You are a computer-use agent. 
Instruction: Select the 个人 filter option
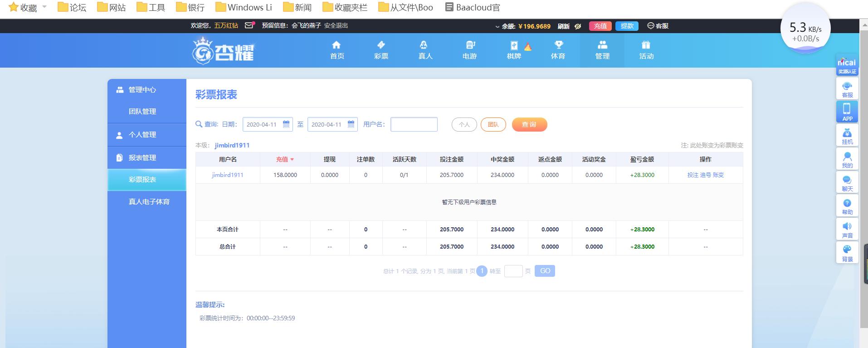[464, 125]
